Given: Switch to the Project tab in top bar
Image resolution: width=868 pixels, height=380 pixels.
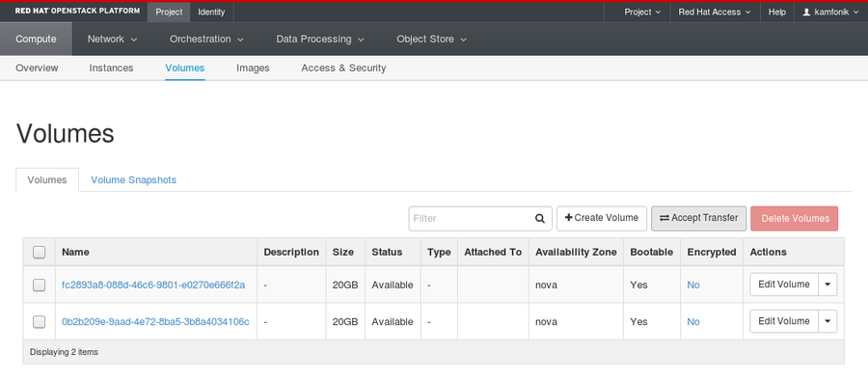Looking at the screenshot, I should tap(169, 12).
